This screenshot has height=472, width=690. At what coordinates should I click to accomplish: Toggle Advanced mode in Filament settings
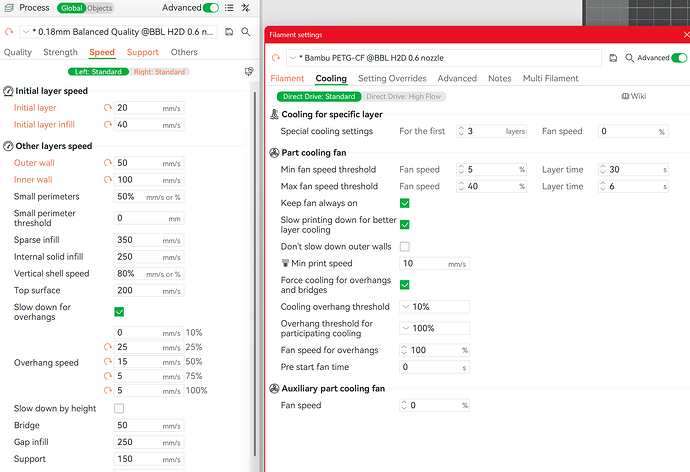click(x=679, y=58)
